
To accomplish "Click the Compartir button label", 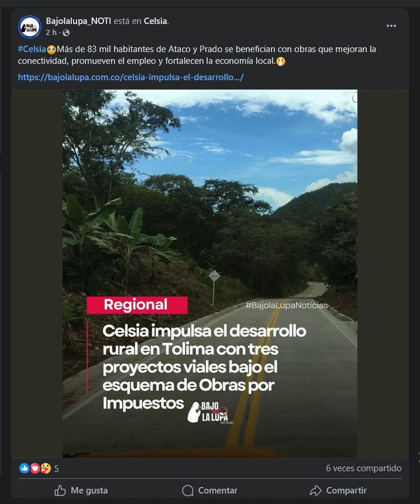I will click(346, 491).
